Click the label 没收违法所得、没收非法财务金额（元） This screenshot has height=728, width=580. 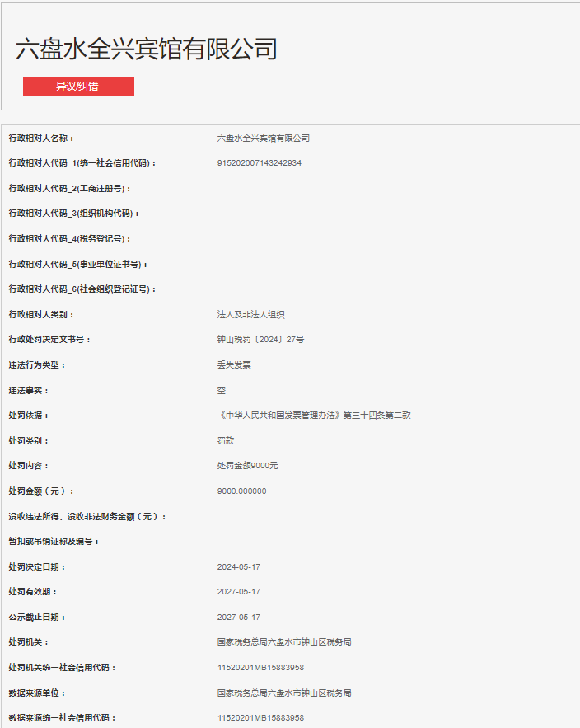point(87,517)
